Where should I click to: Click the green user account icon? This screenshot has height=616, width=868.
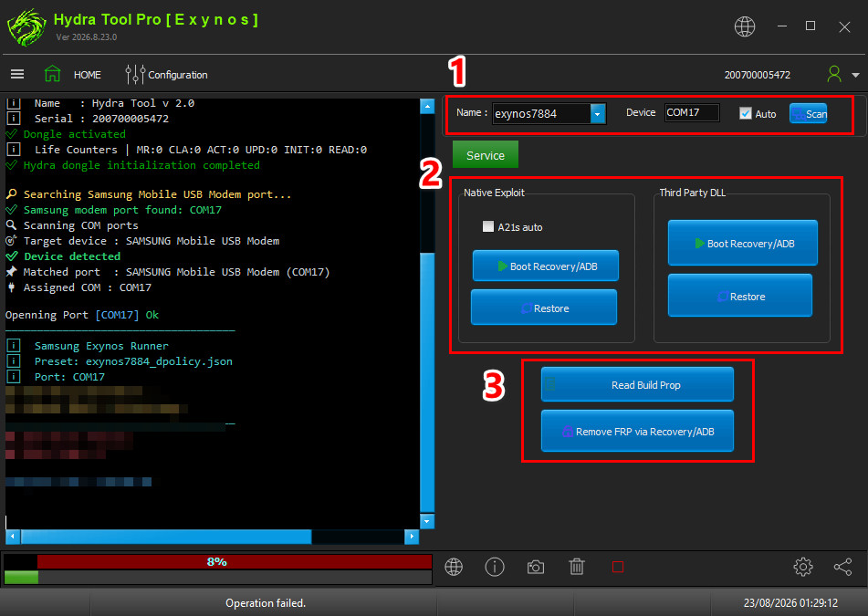833,74
